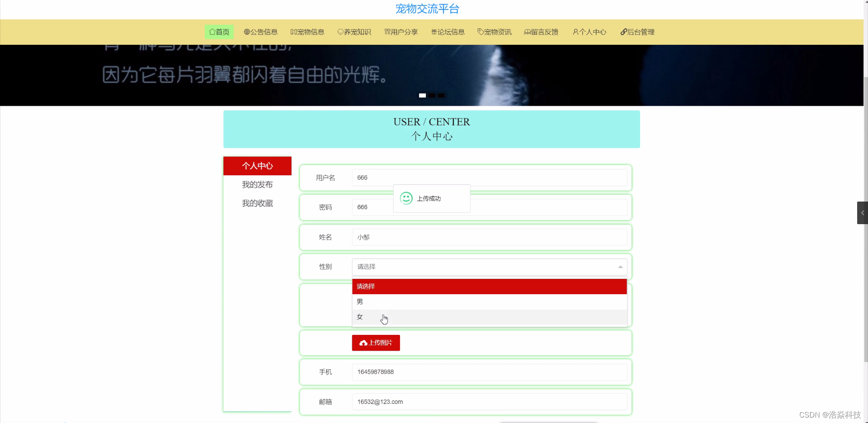Switch to the 我的发布 section
868x423 pixels.
[257, 184]
